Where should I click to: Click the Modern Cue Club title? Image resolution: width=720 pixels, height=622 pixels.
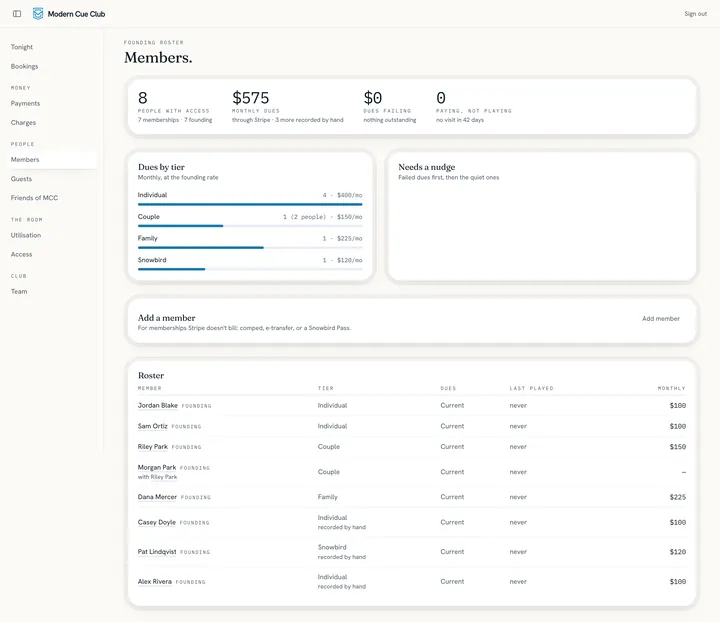click(x=76, y=14)
